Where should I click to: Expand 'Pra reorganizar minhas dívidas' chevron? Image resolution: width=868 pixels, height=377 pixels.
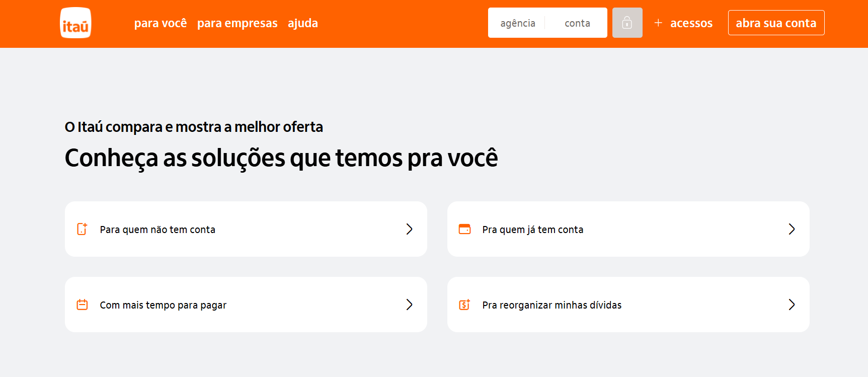click(x=792, y=305)
